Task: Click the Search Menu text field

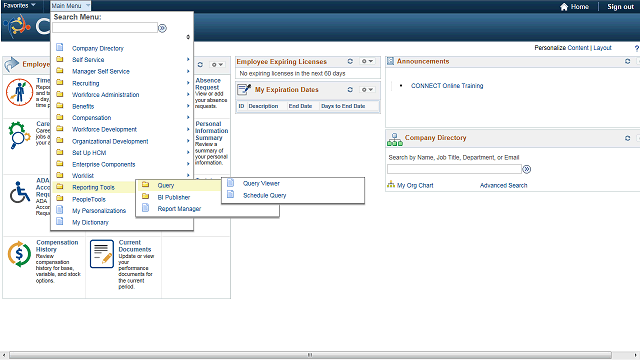Action: point(105,28)
